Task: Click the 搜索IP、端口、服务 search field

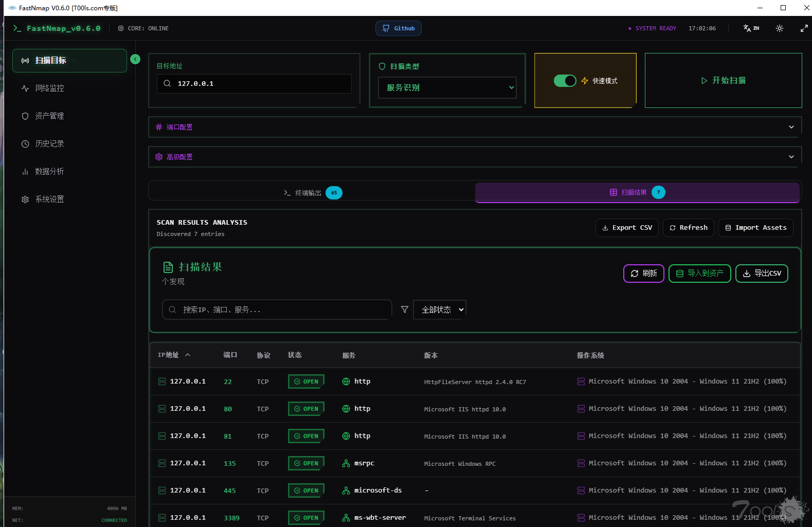Action: pos(278,310)
